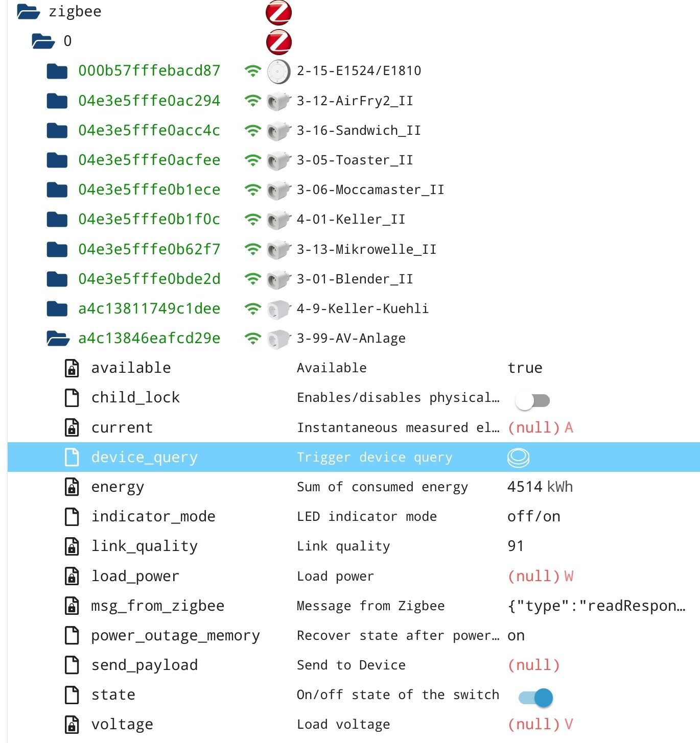Click the locked file icon for available
The height and width of the screenshot is (743, 700).
pos(72,368)
